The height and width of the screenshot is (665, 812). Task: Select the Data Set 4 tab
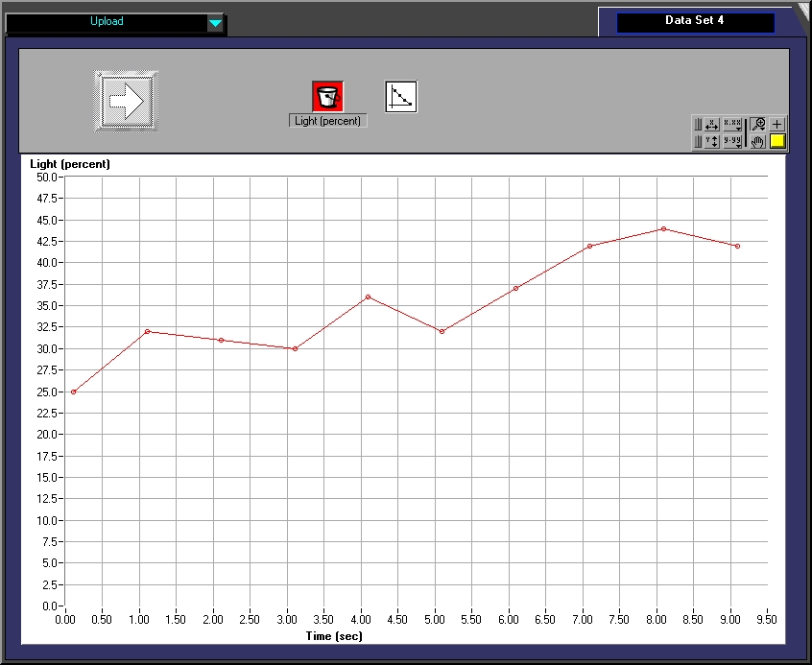click(694, 21)
